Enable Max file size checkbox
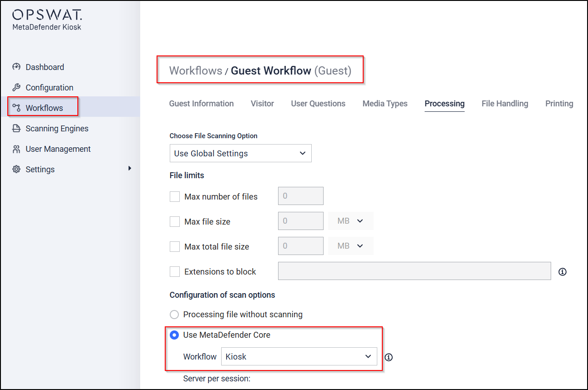Screen dimensions: 588x390 coord(175,221)
